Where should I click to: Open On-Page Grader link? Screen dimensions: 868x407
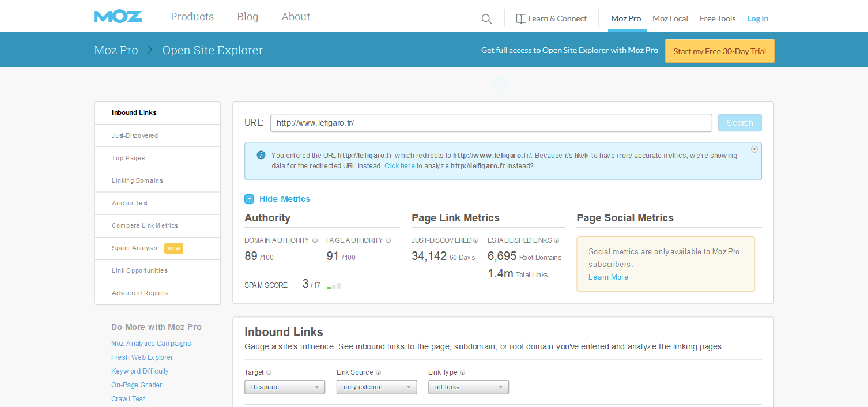(137, 385)
